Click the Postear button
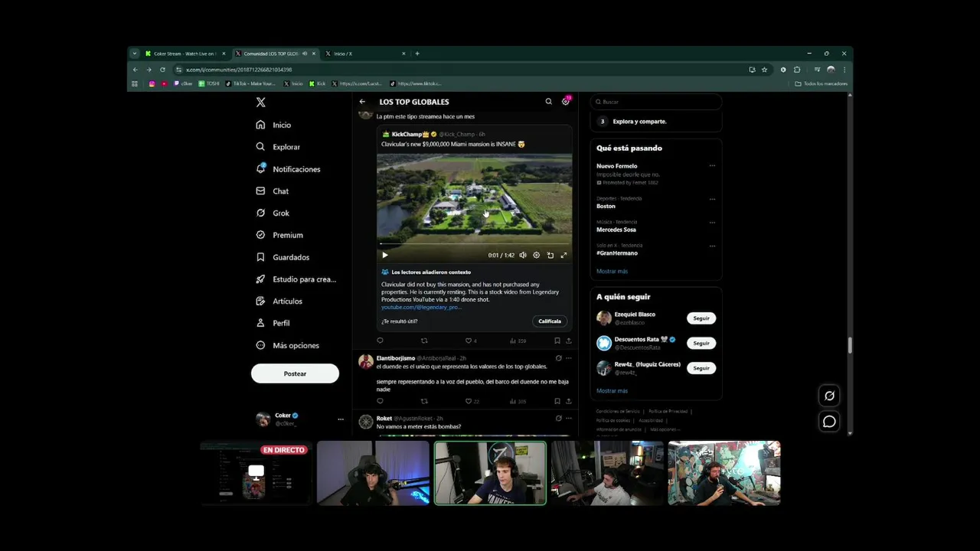 295,373
